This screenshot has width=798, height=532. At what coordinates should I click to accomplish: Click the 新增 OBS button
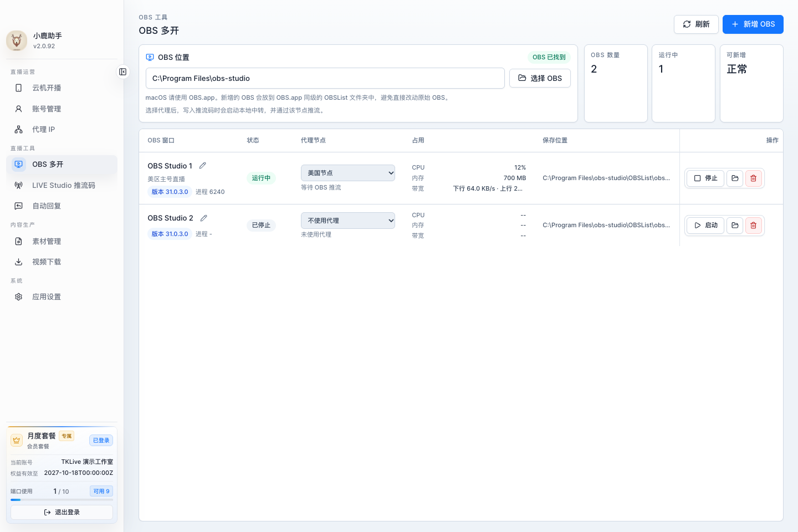(753, 24)
